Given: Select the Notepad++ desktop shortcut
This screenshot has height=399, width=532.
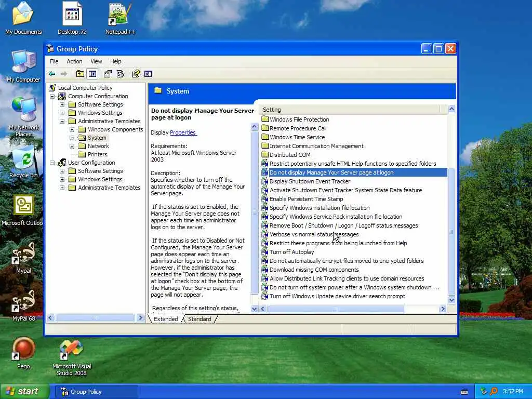Looking at the screenshot, I should (x=120, y=18).
